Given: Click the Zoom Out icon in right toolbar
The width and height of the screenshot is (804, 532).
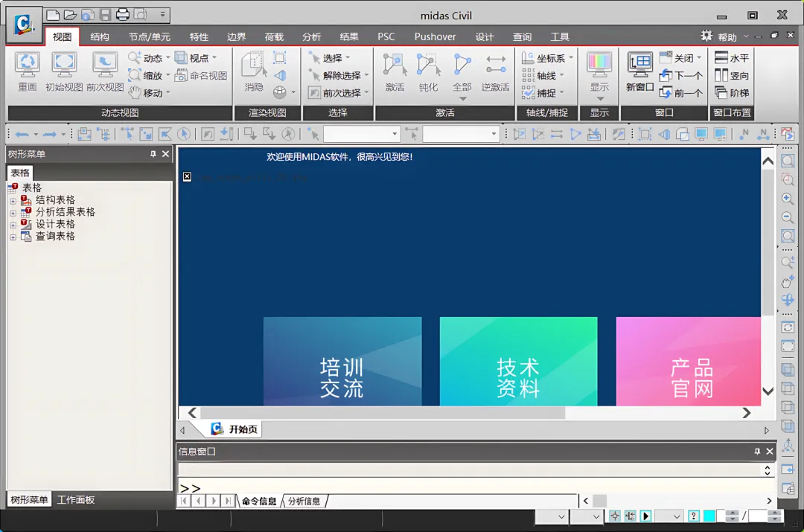Looking at the screenshot, I should pyautogui.click(x=788, y=218).
